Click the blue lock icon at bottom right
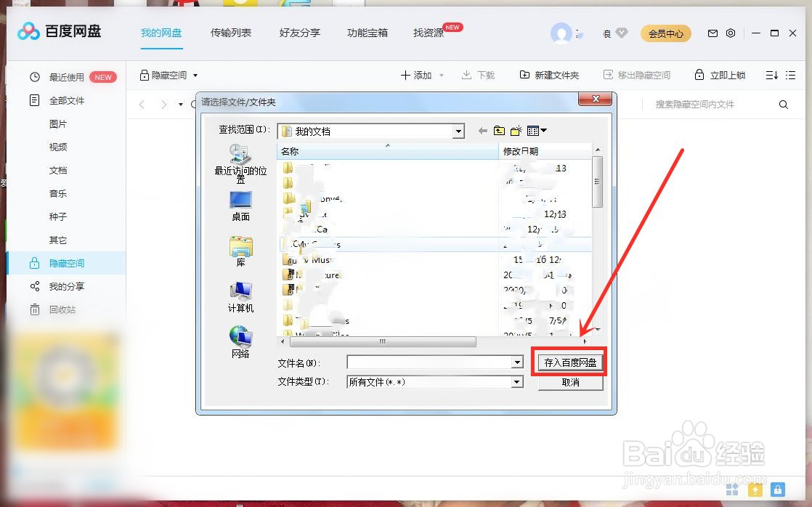This screenshot has height=507, width=812. click(777, 489)
